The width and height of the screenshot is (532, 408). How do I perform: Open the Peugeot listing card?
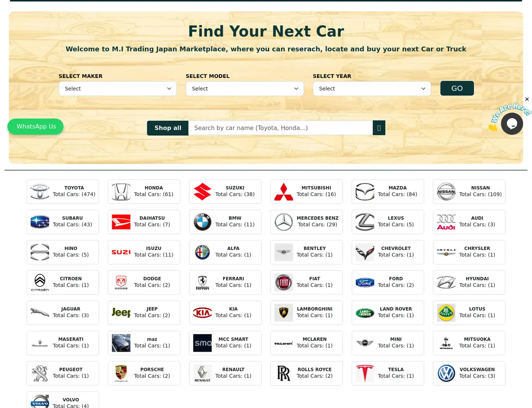[63, 373]
